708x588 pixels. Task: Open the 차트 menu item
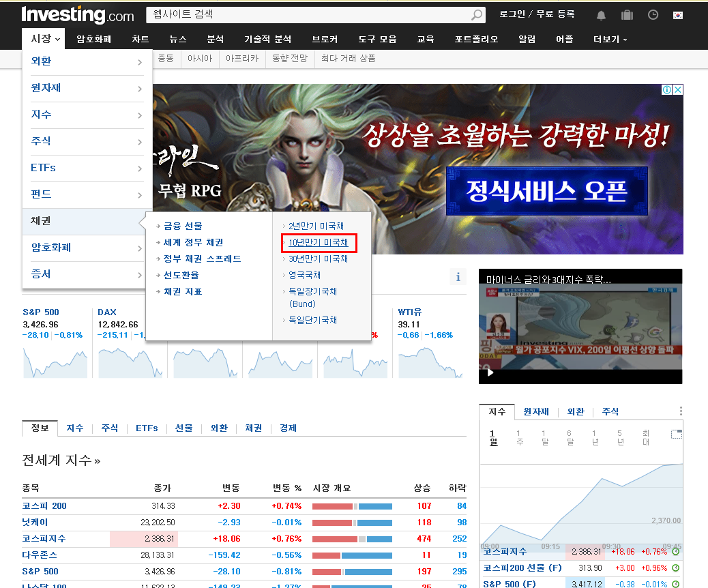coord(141,40)
